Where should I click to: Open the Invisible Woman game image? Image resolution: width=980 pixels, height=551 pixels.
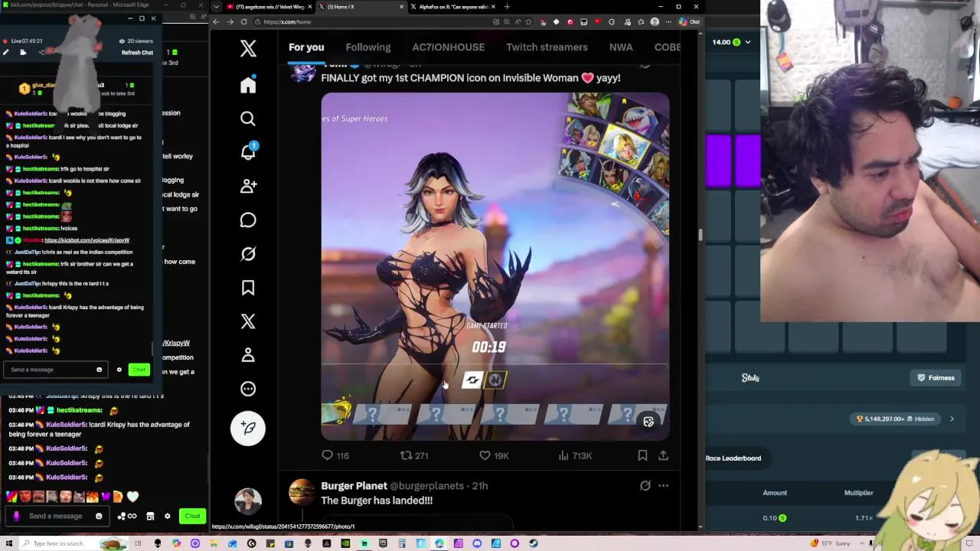(x=495, y=266)
